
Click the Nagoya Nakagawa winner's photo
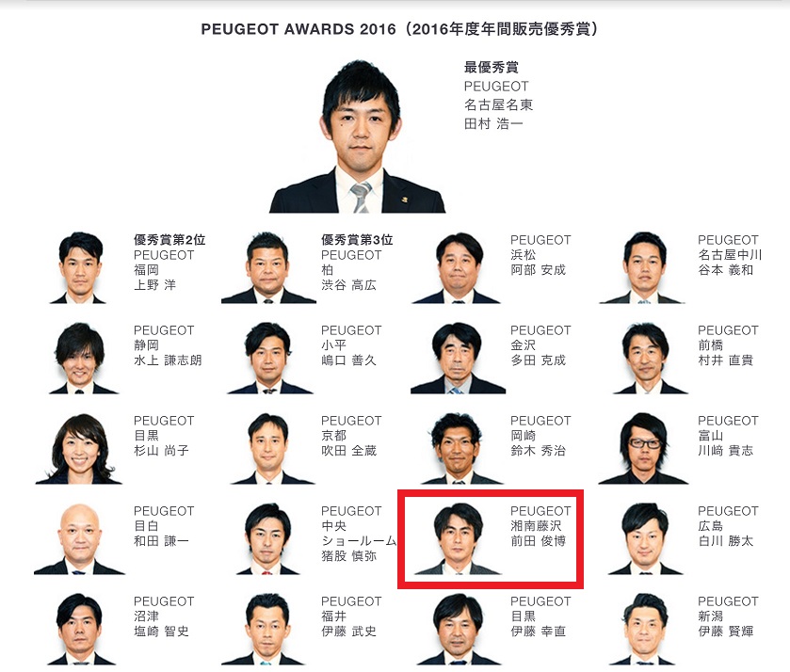point(644,267)
